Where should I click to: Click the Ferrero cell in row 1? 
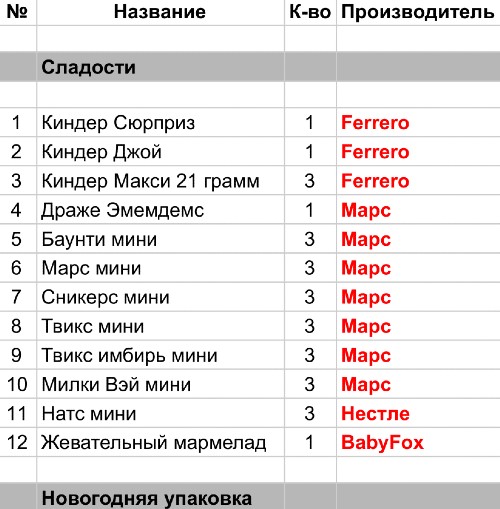pos(418,122)
